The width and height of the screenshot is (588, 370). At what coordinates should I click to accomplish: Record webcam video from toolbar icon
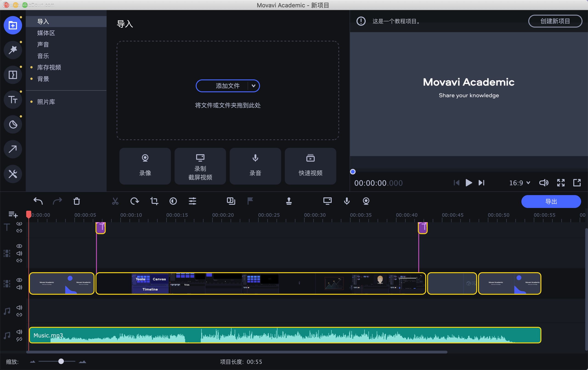(366, 201)
